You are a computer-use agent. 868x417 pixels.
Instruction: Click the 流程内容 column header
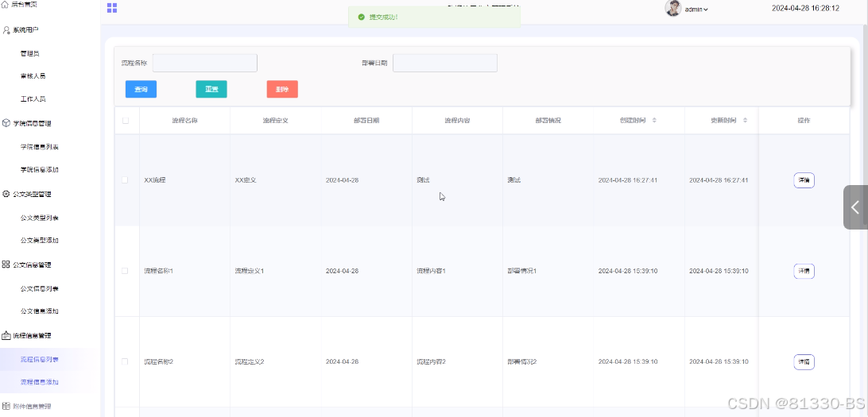click(x=457, y=120)
